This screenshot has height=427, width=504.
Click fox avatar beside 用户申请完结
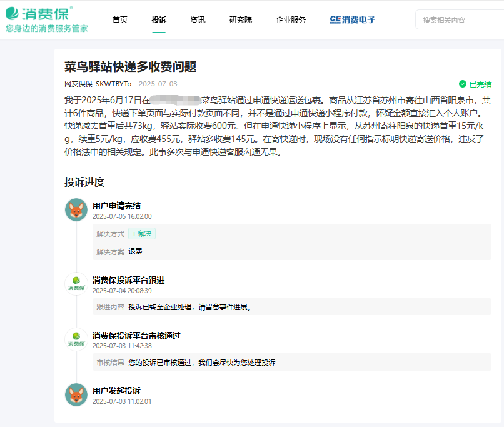coord(76,210)
